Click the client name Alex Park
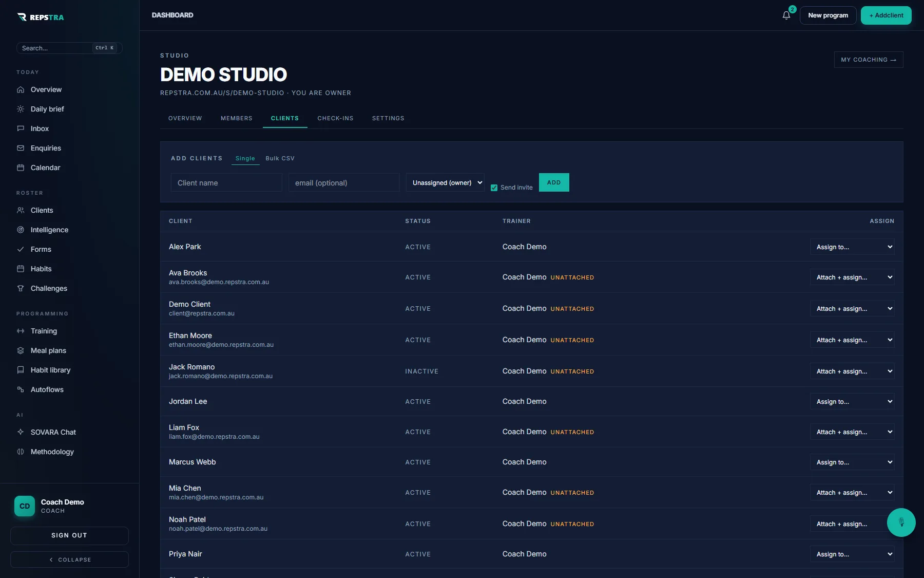 pyautogui.click(x=185, y=247)
